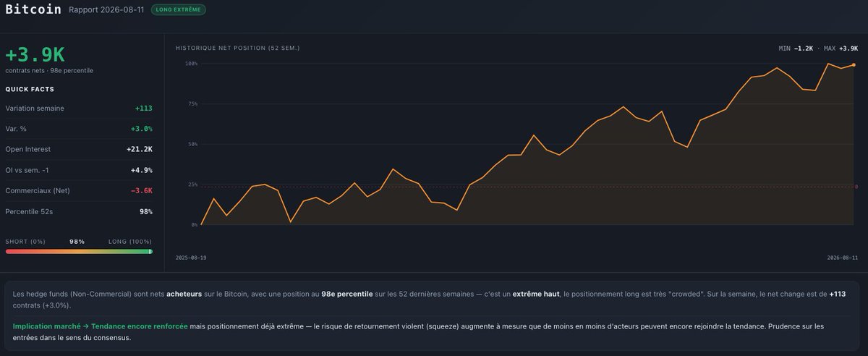Click the +3.0% variation percentage value
The width and height of the screenshot is (868, 356).
click(x=142, y=129)
